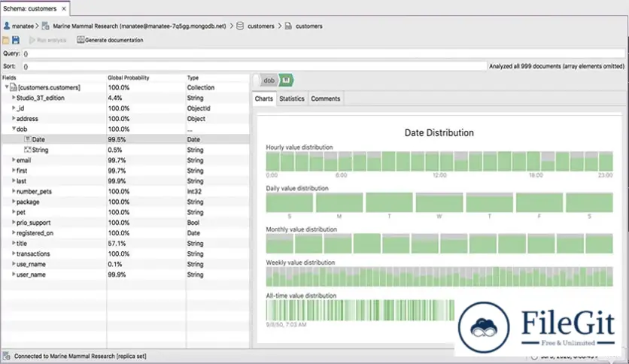
Task: Click manatee in the breadcrumb path
Action: pyautogui.click(x=23, y=26)
